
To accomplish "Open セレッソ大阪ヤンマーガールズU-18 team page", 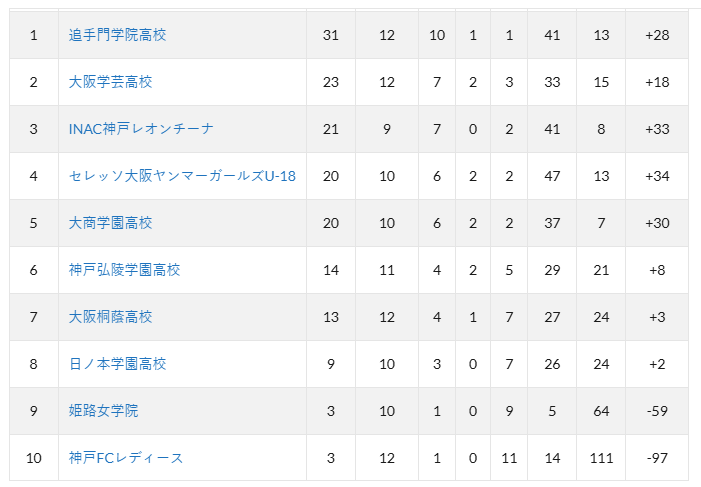I will click(182, 176).
